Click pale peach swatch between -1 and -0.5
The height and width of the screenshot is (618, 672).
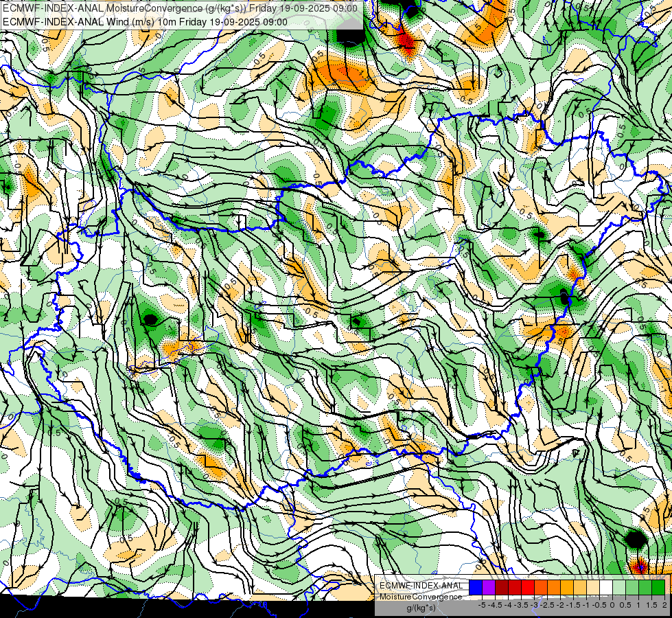593,587
